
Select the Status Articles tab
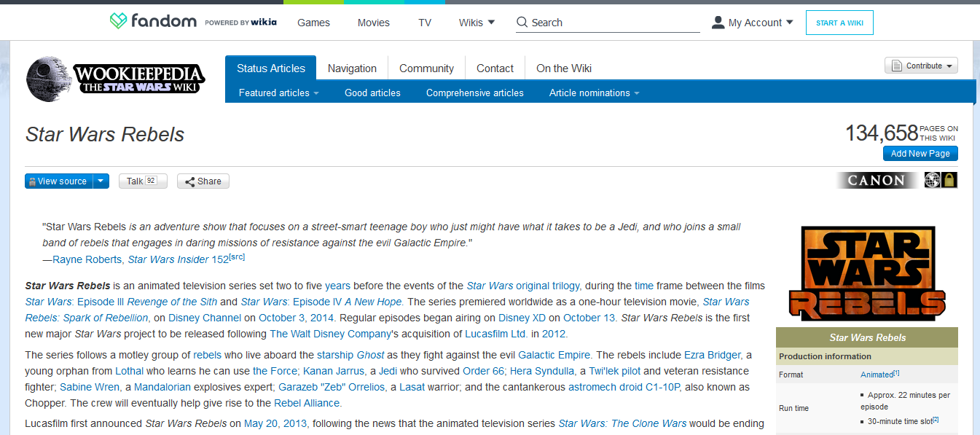pos(270,68)
